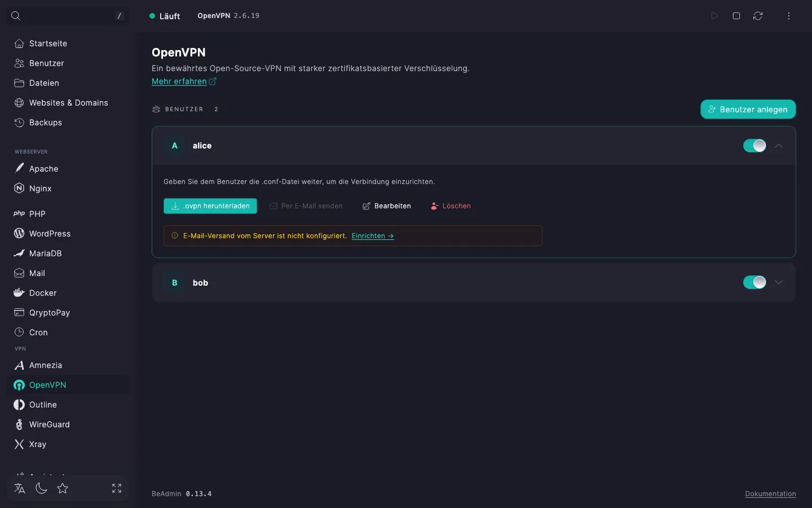
Task: Expand the bob user card
Action: click(779, 282)
